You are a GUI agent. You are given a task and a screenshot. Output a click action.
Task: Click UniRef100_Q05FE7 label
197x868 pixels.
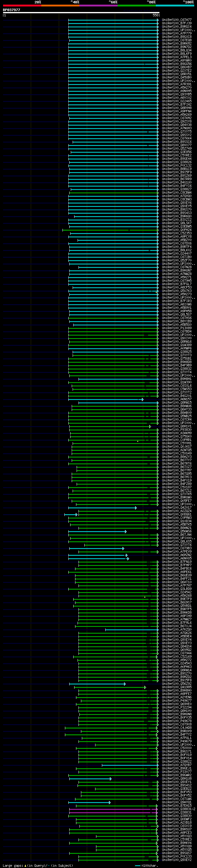[x=176, y=501]
